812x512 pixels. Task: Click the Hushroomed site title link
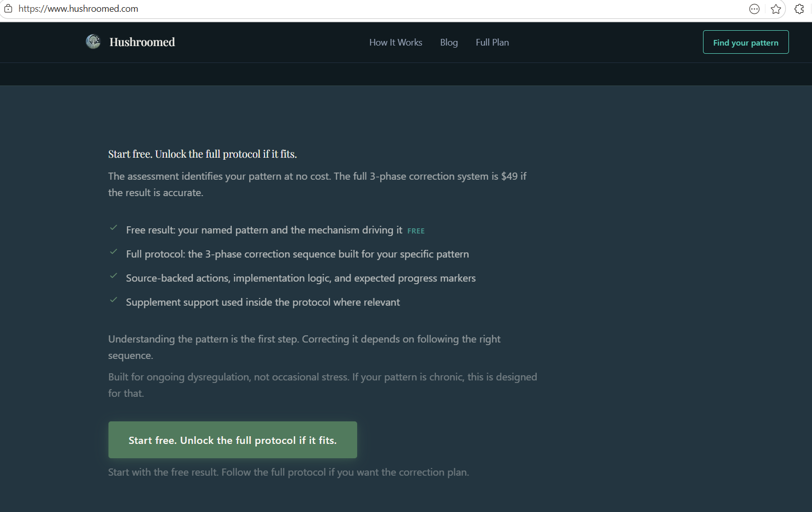pos(142,42)
